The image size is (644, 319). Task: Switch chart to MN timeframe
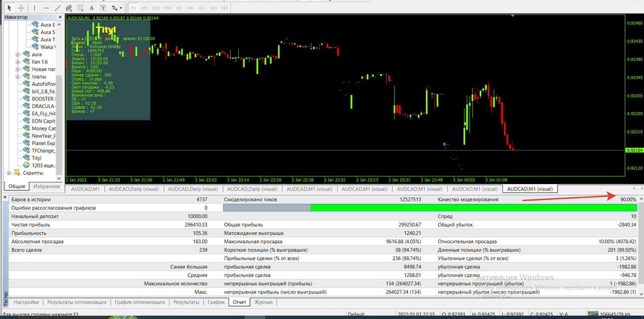point(225,8)
